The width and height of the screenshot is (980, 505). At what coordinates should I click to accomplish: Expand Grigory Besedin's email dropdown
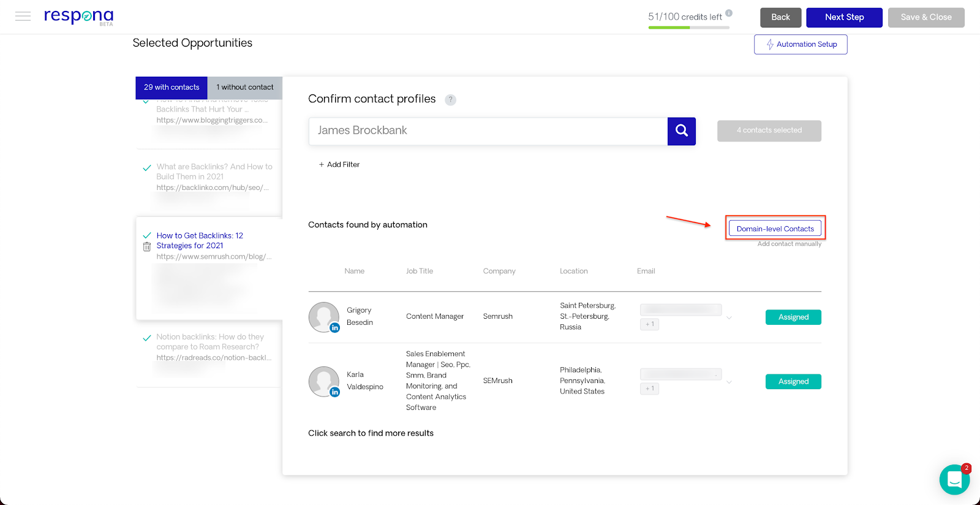729,317
